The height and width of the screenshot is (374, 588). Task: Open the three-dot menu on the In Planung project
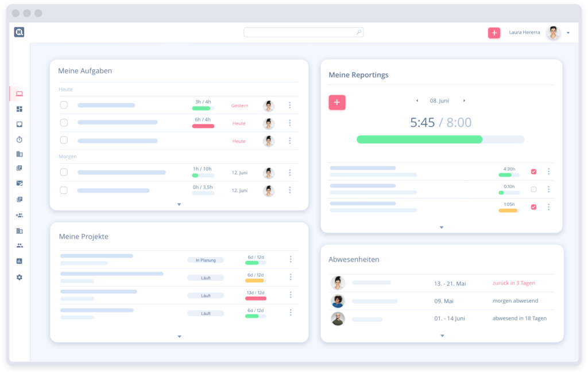click(x=291, y=260)
